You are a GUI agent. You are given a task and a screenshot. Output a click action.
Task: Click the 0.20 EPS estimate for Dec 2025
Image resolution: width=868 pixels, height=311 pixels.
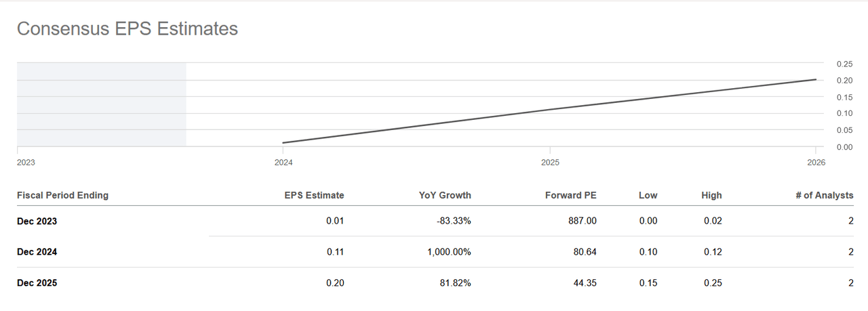click(x=335, y=283)
